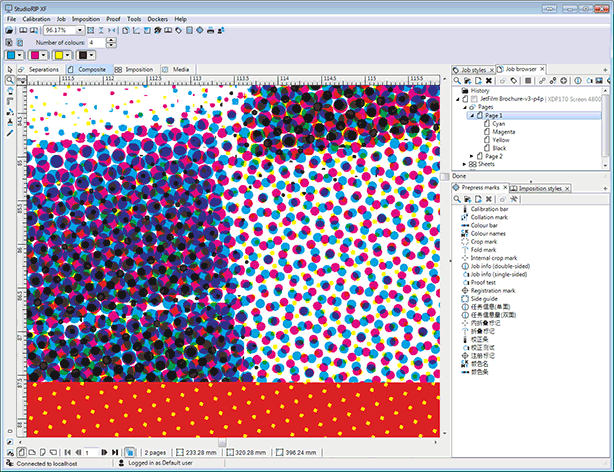The image size is (614, 472).
Task: Go to first page button
Action: [x=67, y=452]
